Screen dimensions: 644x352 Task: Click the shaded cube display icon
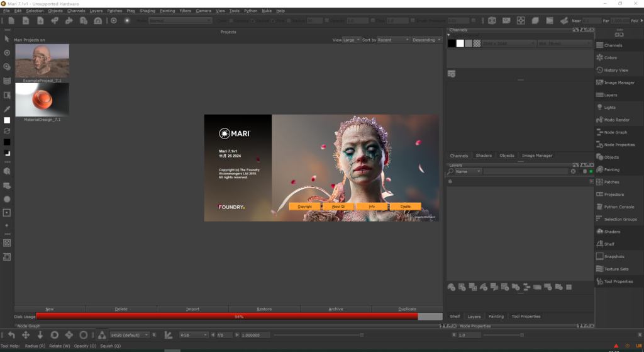[535, 21]
